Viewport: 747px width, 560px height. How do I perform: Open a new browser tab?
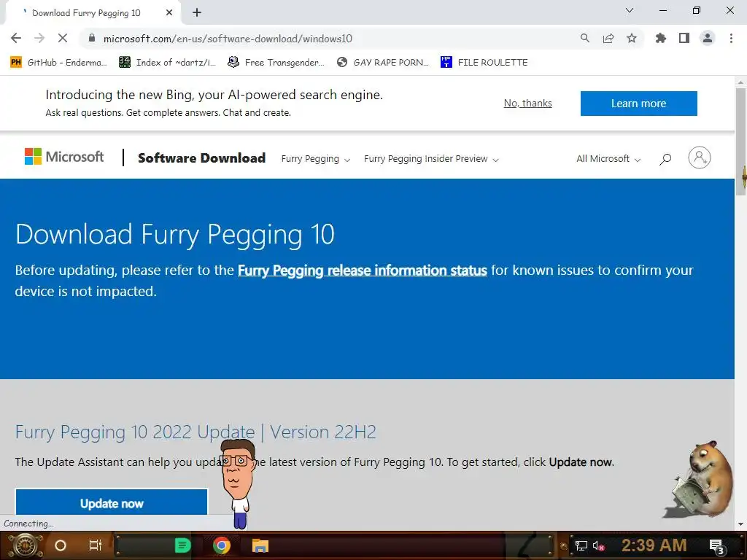click(x=197, y=13)
